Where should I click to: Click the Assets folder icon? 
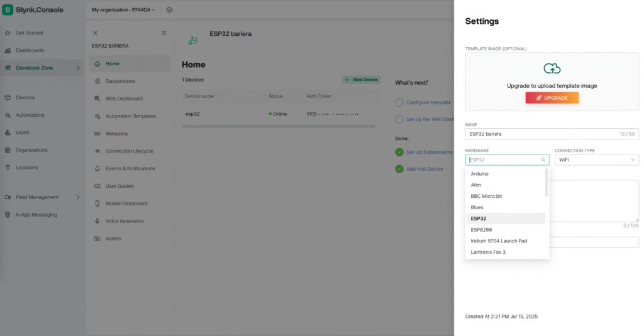[97, 239]
